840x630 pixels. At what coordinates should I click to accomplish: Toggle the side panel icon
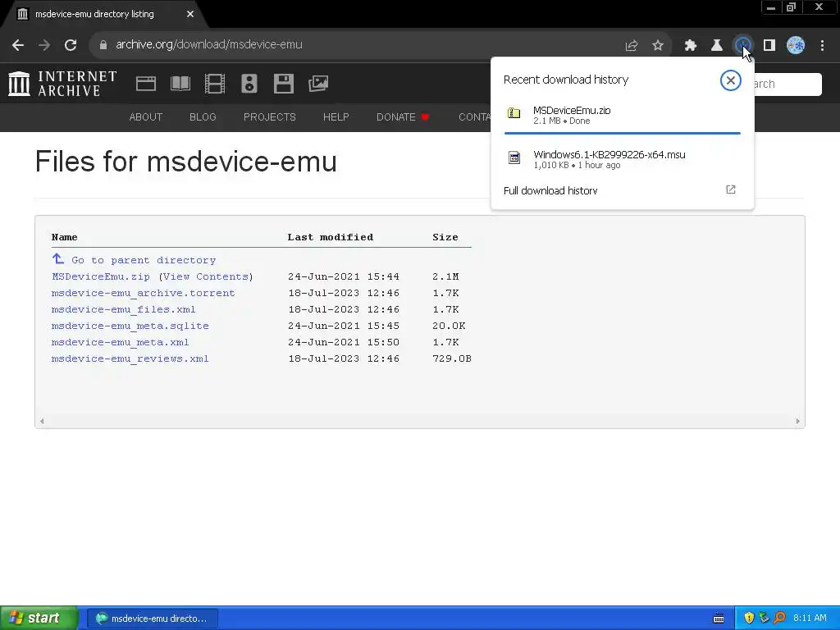click(769, 46)
